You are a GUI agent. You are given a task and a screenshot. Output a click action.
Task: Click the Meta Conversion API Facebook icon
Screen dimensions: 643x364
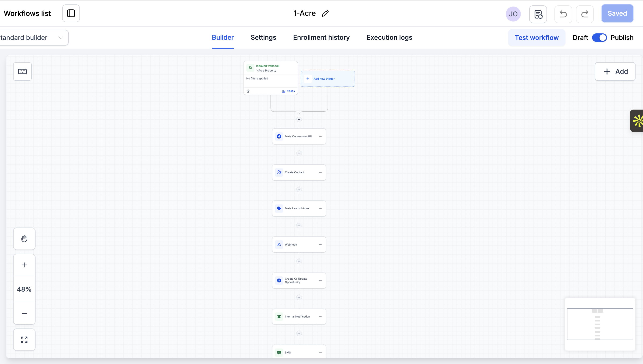point(279,136)
